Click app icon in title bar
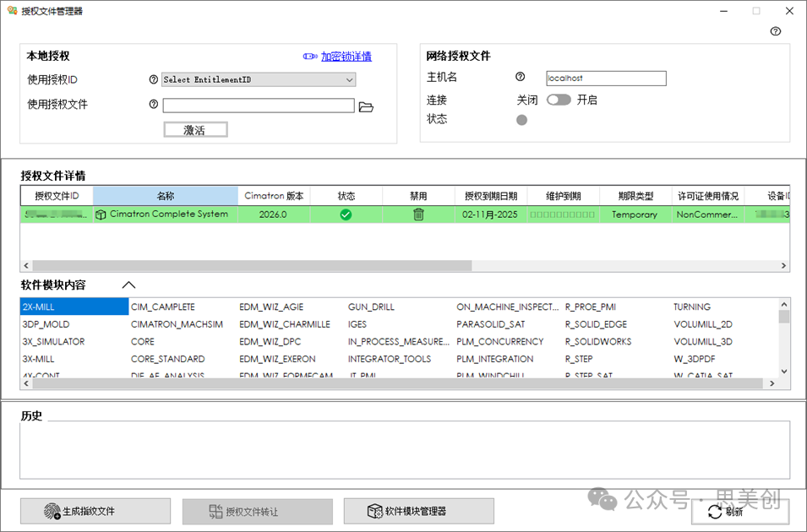Image resolution: width=807 pixels, height=532 pixels. click(12, 10)
